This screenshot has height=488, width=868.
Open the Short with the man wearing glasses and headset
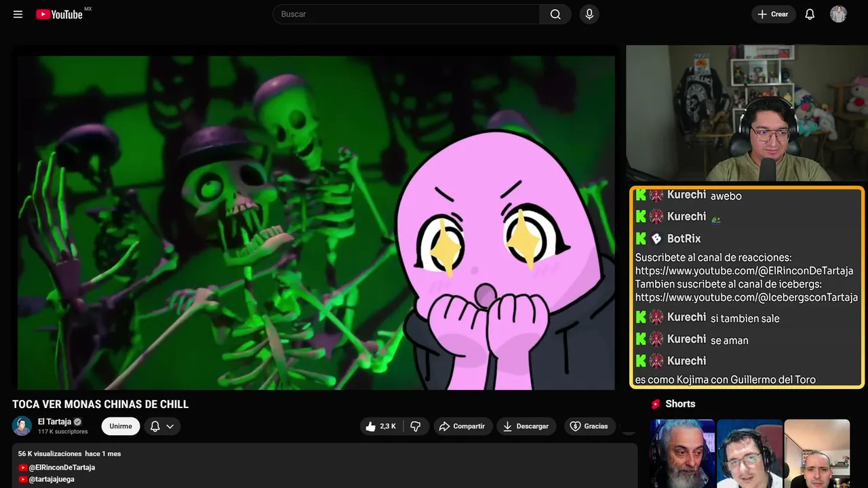pos(749,453)
